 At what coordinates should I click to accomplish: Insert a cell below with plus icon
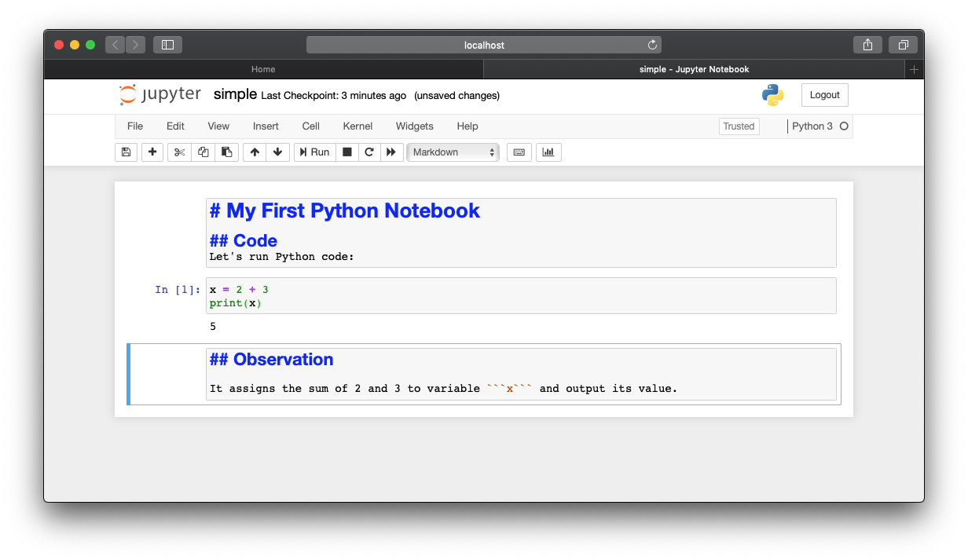[x=152, y=152]
